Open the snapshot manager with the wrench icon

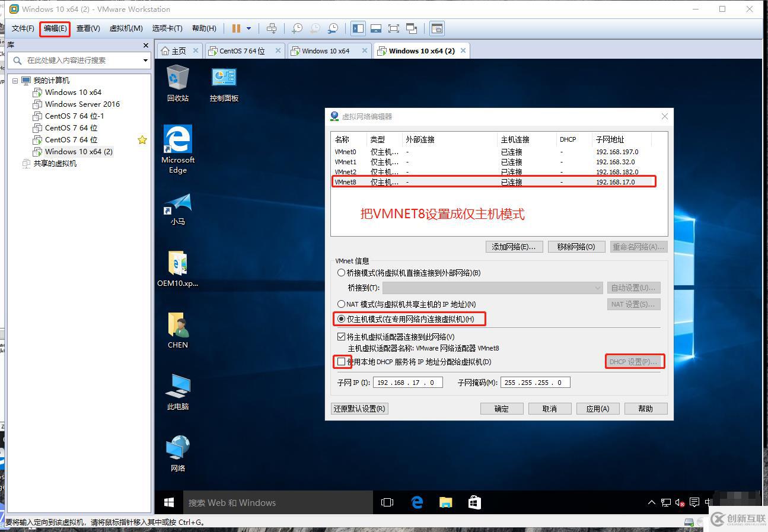pyautogui.click(x=333, y=28)
